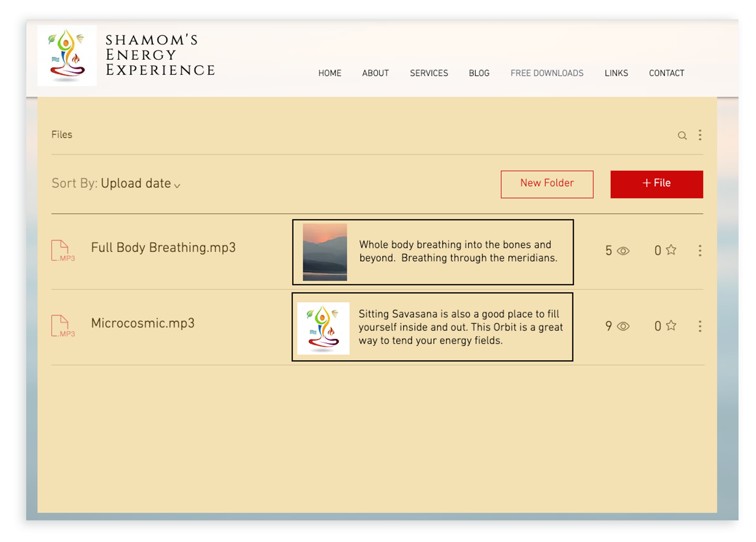The image size is (756, 542).
Task: Go to the Free Downloads page
Action: coord(547,73)
